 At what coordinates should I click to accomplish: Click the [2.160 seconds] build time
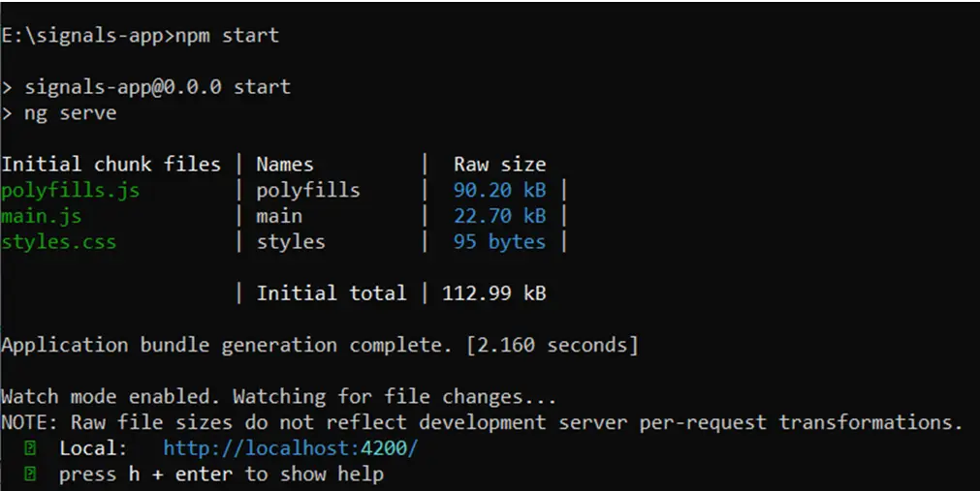coord(552,345)
